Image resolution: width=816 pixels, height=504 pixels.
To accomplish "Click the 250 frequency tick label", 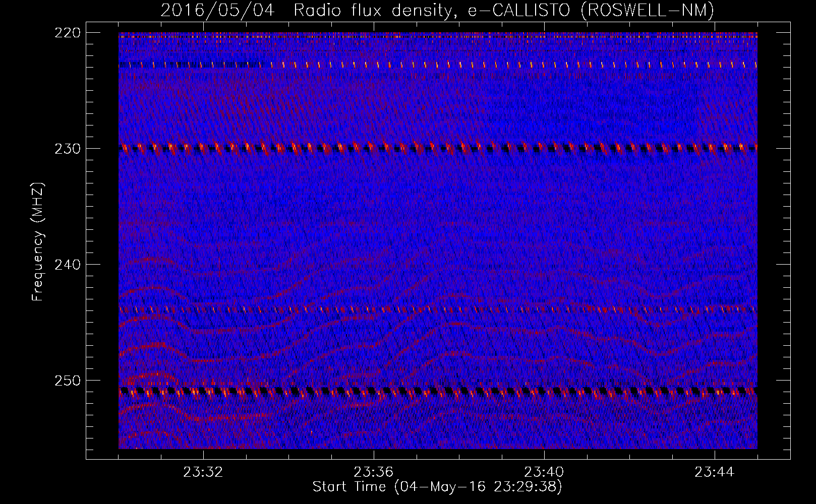I will tap(68, 381).
